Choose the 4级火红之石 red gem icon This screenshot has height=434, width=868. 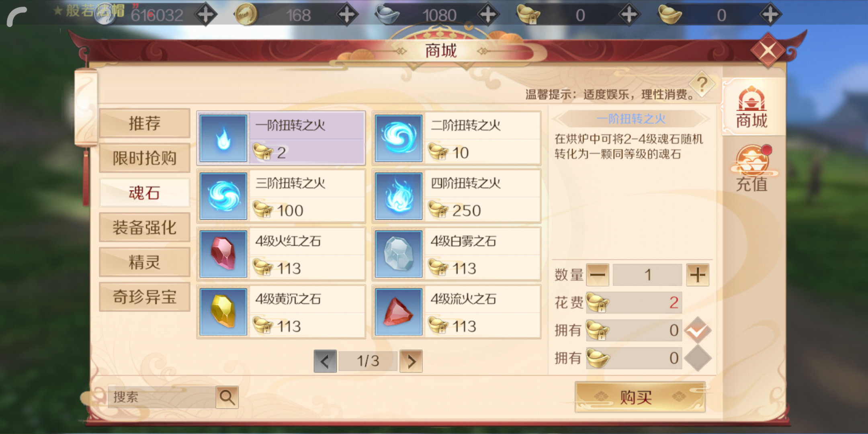223,254
